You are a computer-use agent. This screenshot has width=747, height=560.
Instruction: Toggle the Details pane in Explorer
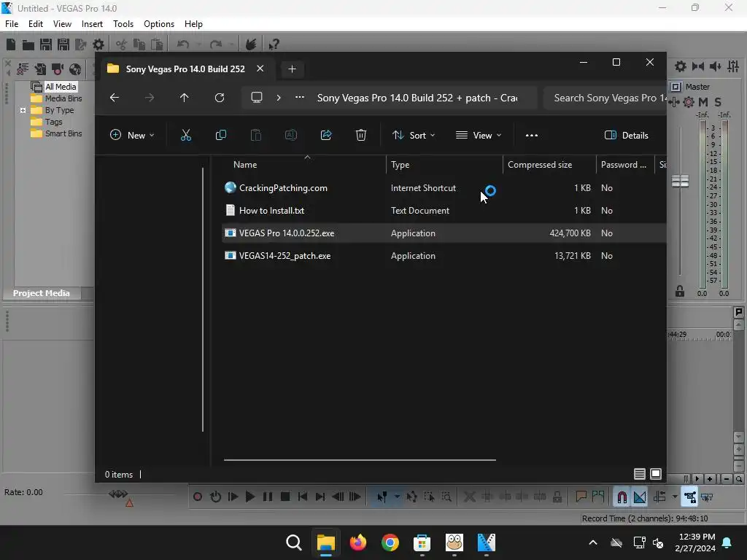627,135
